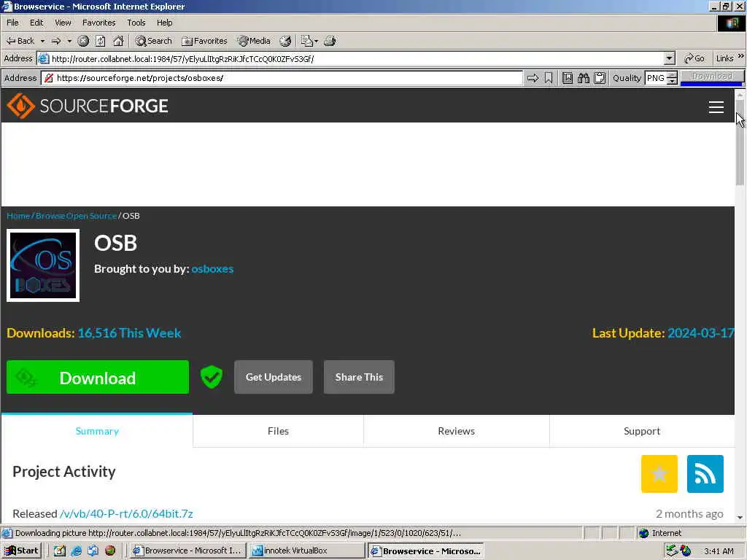This screenshot has width=747, height=560.
Task: Expand the Links toolbar chevron
Action: pos(741,56)
